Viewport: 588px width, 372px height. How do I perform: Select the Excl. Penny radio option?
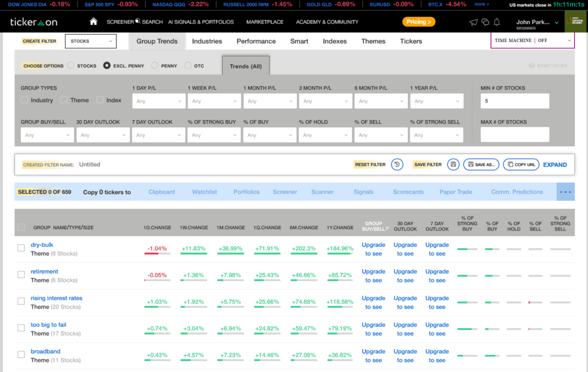[107, 66]
